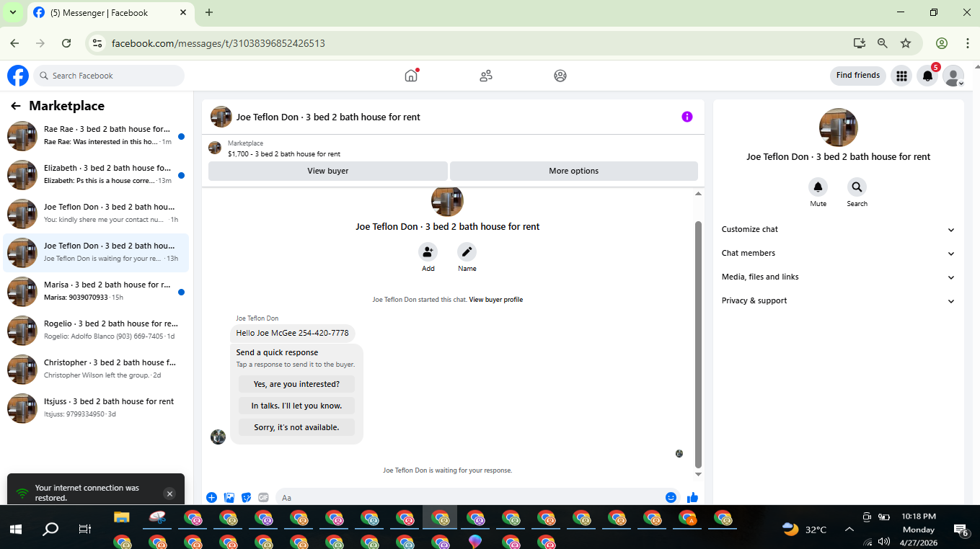This screenshot has height=549, width=980.
Task: Click message 'Hello Joe McGee 254-420-7778'
Action: point(292,333)
